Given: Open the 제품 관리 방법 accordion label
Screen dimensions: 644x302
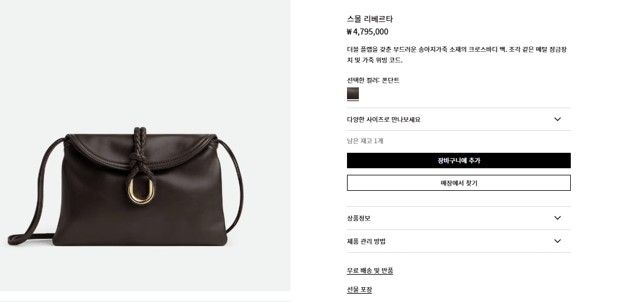Looking at the screenshot, I should 367,241.
